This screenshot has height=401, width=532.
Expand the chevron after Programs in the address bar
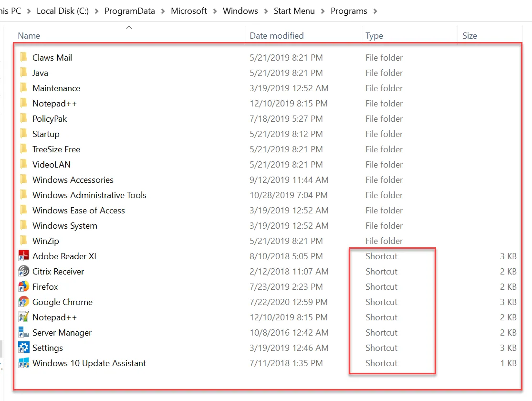(375, 11)
